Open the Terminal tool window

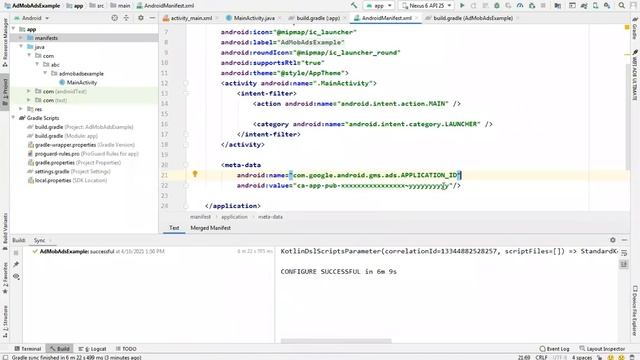28,349
